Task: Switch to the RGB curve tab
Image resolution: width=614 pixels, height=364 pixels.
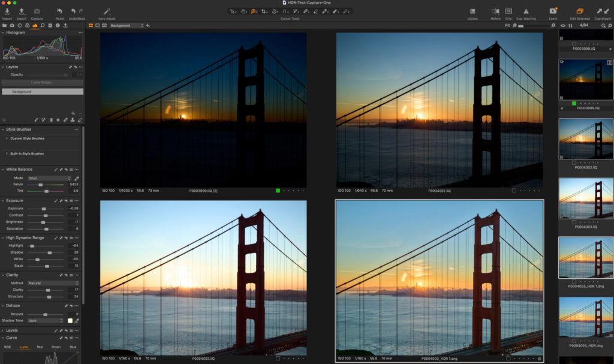Action: pos(7,347)
